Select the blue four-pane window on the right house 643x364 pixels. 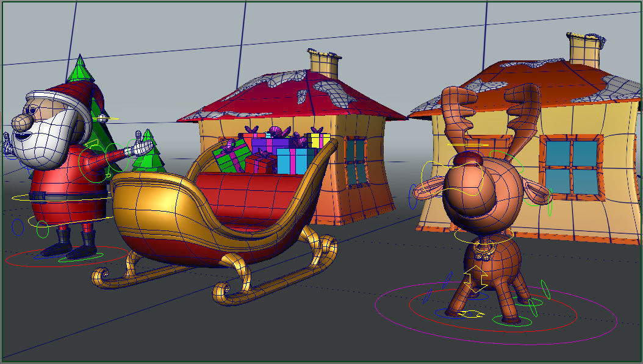click(x=571, y=167)
